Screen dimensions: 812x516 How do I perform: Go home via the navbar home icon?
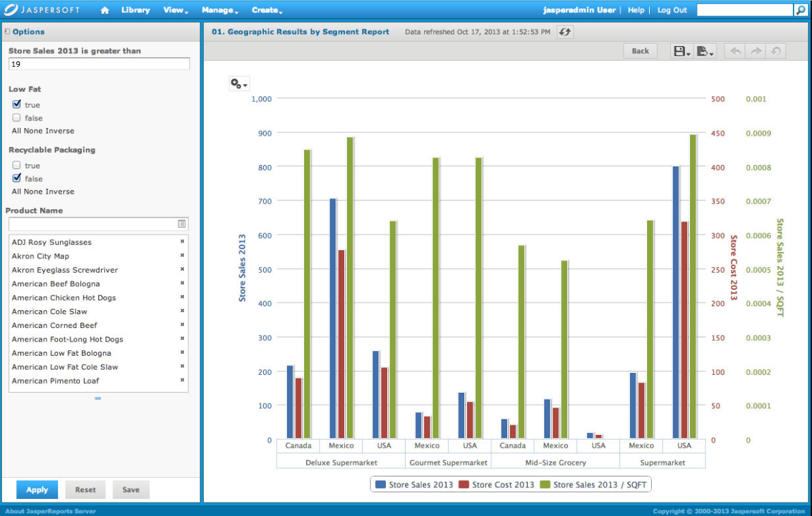[104, 10]
